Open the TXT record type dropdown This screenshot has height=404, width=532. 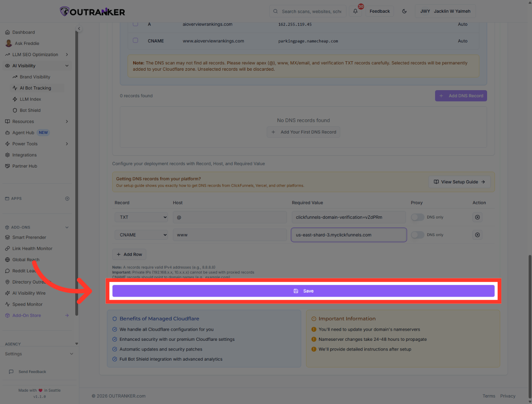click(141, 217)
